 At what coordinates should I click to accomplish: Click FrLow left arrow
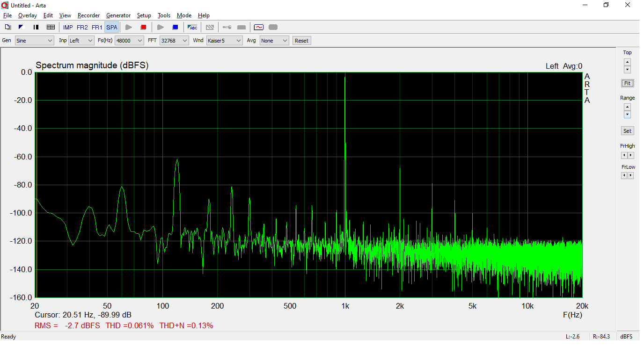(624, 175)
